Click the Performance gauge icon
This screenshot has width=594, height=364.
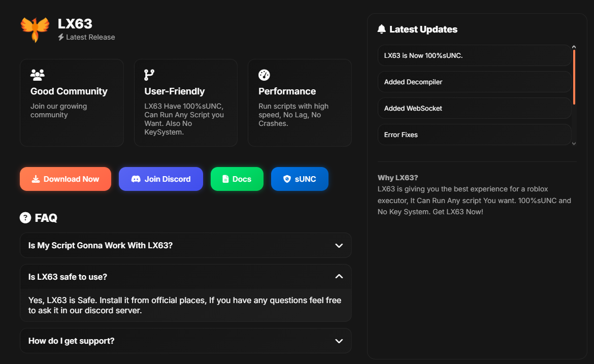pos(264,75)
